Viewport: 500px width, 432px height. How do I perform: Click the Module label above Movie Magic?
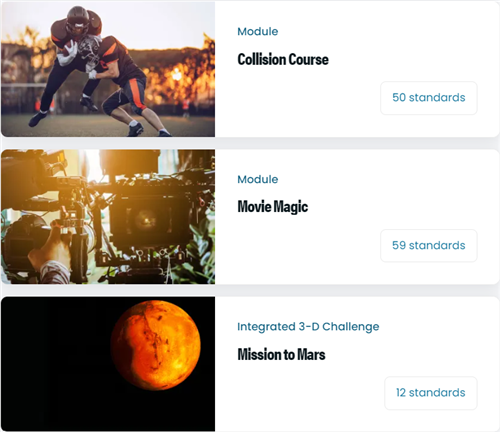(x=258, y=179)
